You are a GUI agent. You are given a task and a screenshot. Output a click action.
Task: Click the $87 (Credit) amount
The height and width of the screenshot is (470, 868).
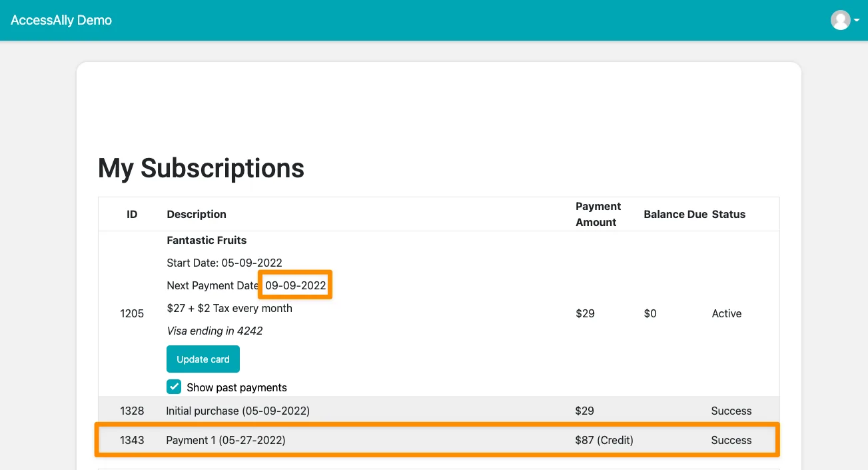pyautogui.click(x=604, y=440)
